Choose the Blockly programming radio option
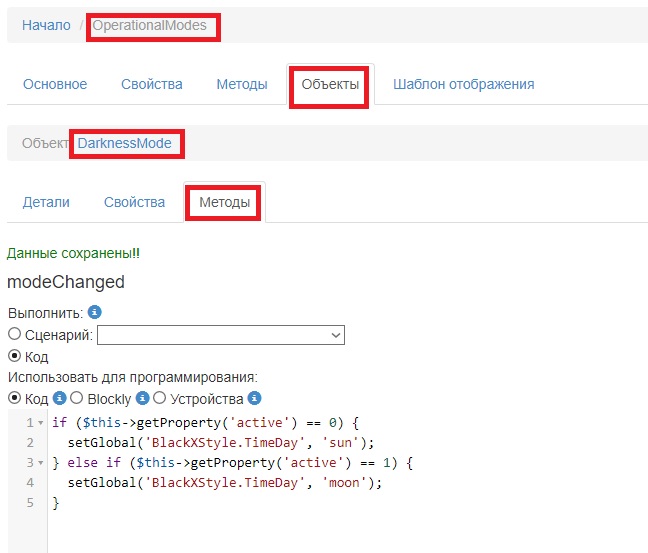Viewport: 648px width, 553px height. 75,399
